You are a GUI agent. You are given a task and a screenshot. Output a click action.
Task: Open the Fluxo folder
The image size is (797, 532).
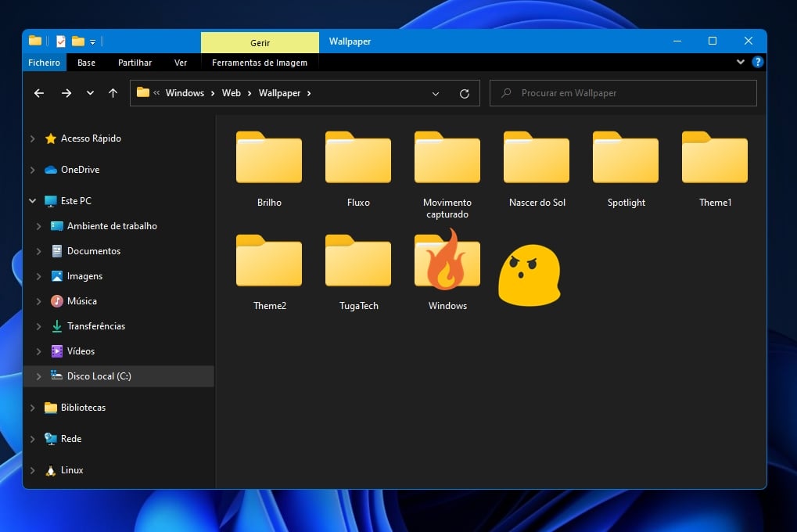pyautogui.click(x=358, y=168)
